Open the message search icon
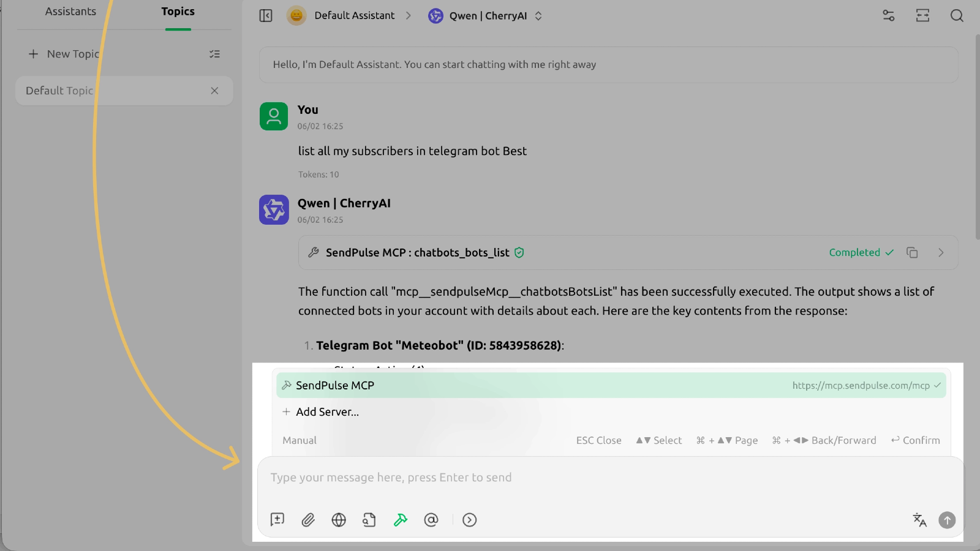The height and width of the screenshot is (551, 980). (x=957, y=16)
